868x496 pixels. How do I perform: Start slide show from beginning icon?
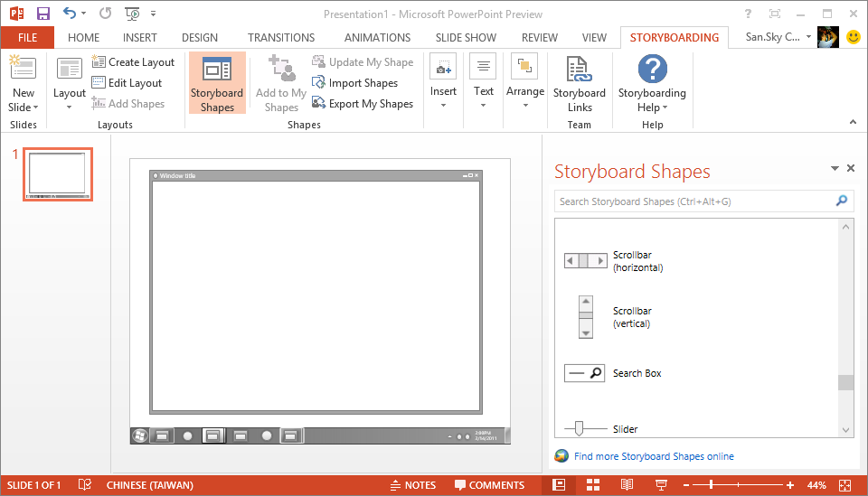pos(132,14)
